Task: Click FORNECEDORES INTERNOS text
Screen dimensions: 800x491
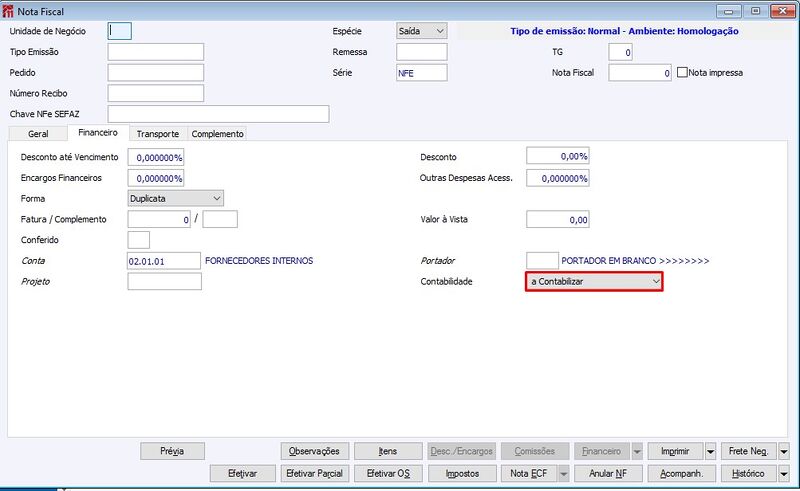Action: (x=259, y=261)
